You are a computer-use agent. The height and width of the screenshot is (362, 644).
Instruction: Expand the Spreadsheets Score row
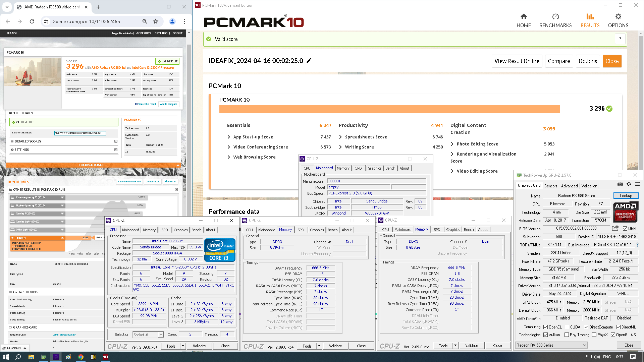click(x=340, y=137)
